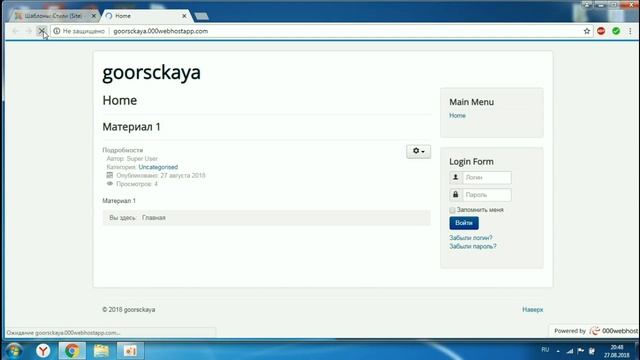Open the Забыли логин? link

click(471, 238)
